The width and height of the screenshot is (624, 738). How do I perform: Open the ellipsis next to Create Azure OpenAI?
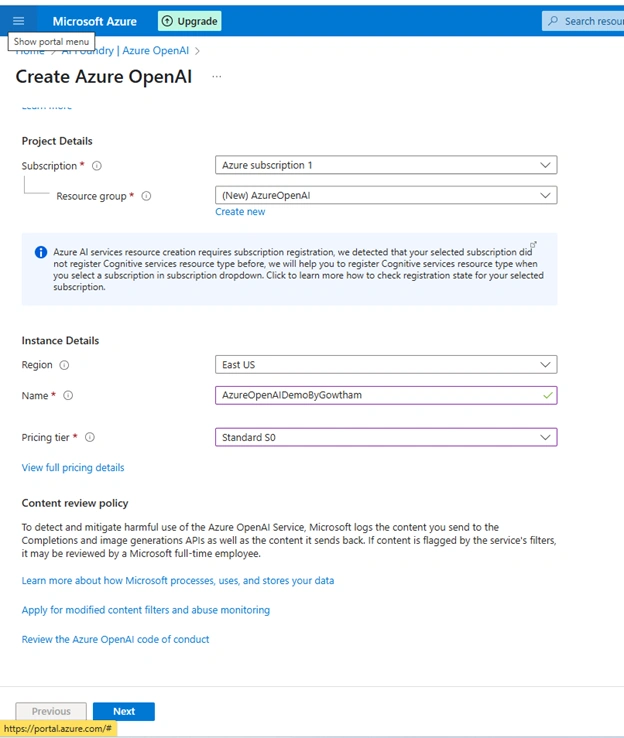[216, 77]
